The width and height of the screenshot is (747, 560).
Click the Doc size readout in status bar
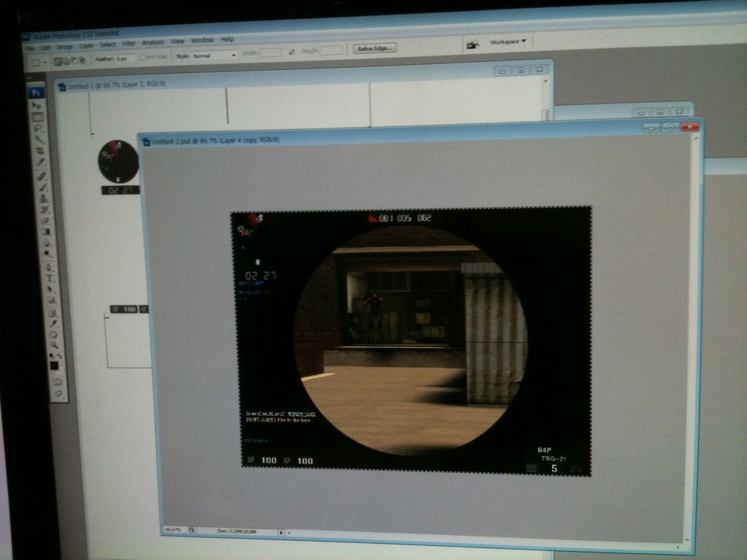pyautogui.click(x=237, y=531)
